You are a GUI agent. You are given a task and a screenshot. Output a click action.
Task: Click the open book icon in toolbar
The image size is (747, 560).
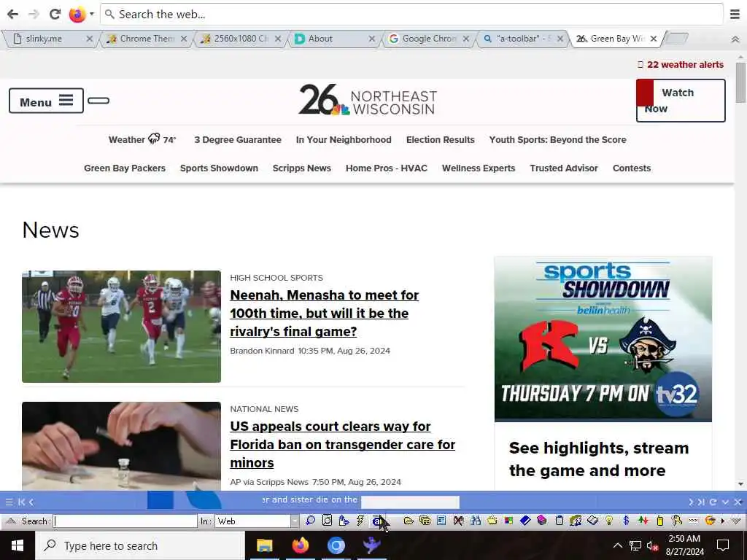[x=592, y=521]
